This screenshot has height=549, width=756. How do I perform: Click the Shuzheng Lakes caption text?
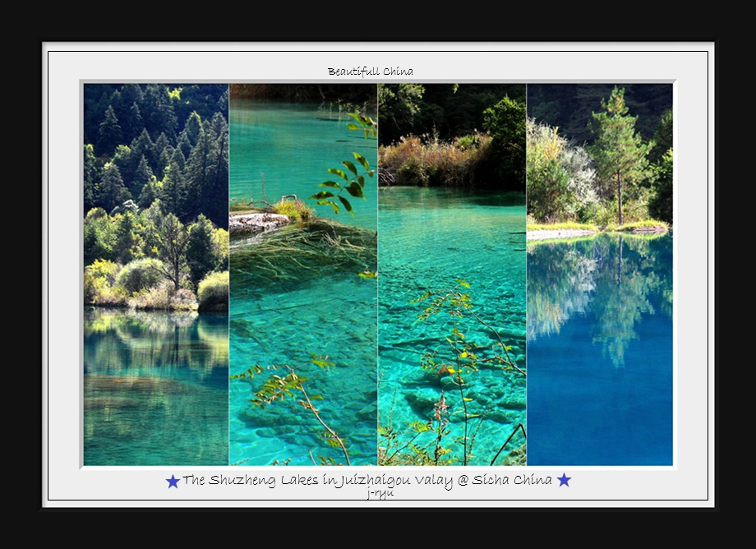point(367,481)
